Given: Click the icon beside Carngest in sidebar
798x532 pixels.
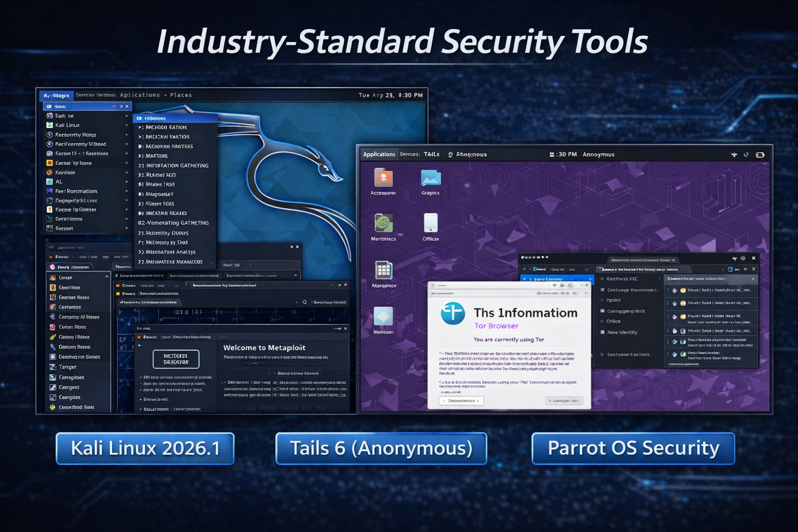Looking at the screenshot, I should point(53,387).
